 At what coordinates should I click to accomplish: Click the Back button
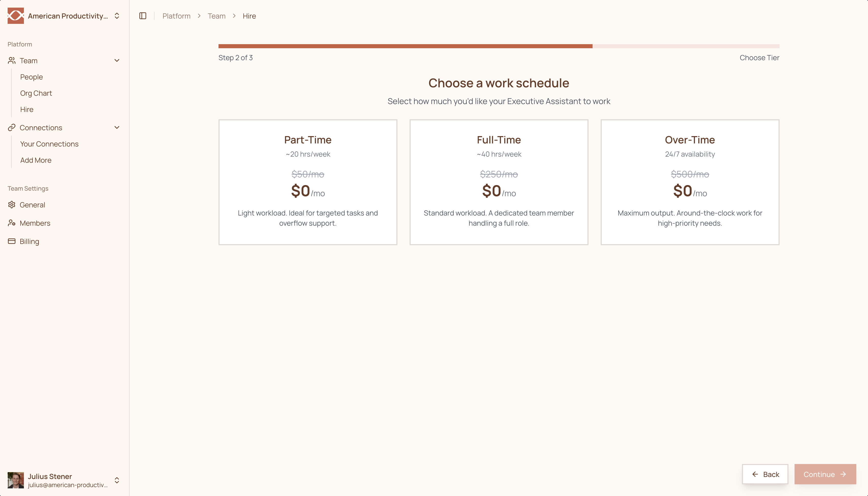coord(765,474)
